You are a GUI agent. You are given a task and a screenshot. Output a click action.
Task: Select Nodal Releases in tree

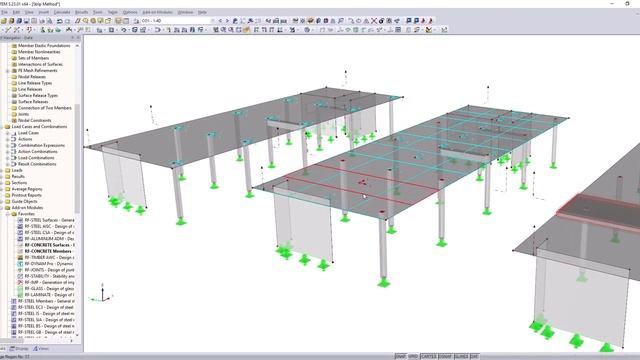tap(32, 77)
